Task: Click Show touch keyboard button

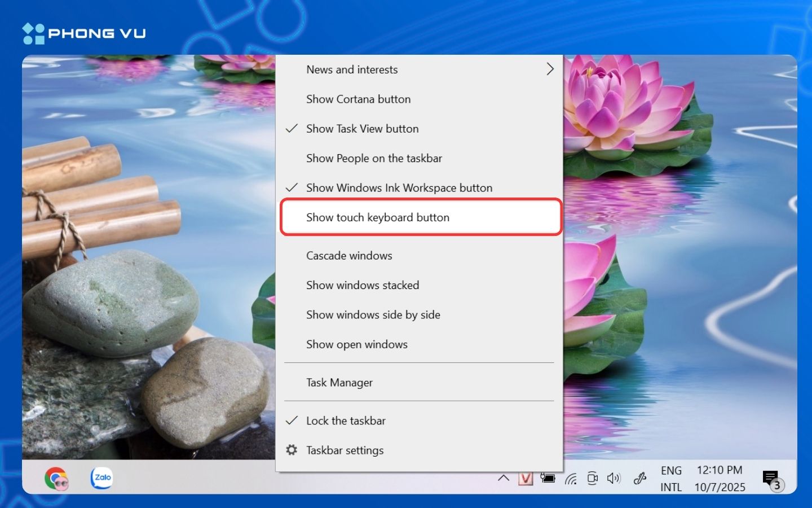Action: 377,217
